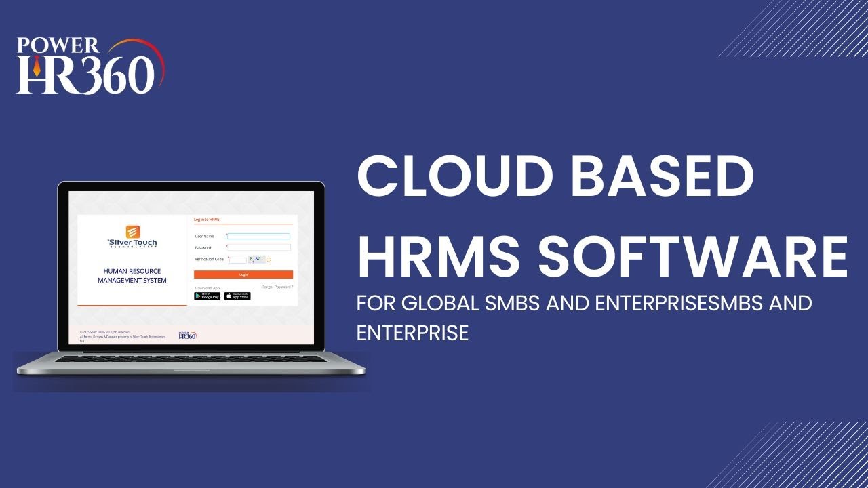Open the Google Play download badge
Image resolution: width=868 pixels, height=488 pixels.
tap(207, 296)
